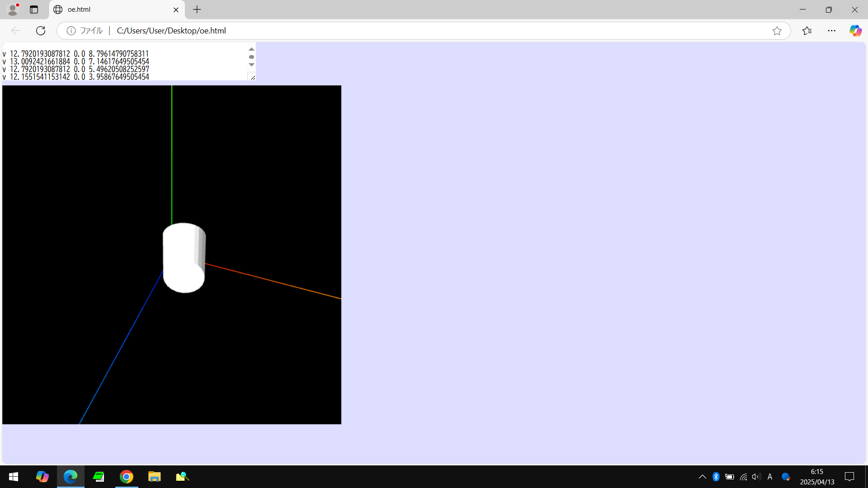This screenshot has width=868, height=488.
Task: Open the favorites list icon
Action: (x=807, y=31)
